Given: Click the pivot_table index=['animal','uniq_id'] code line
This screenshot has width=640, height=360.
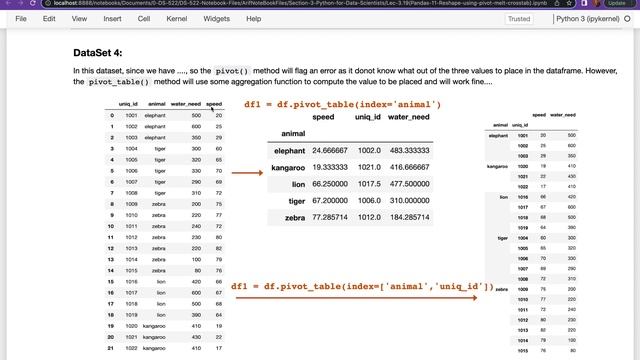Looking at the screenshot, I should pyautogui.click(x=362, y=286).
